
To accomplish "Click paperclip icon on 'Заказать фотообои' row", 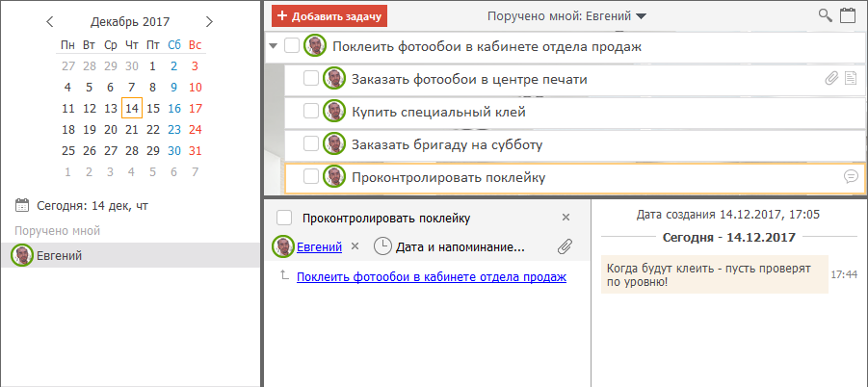I will [x=831, y=80].
